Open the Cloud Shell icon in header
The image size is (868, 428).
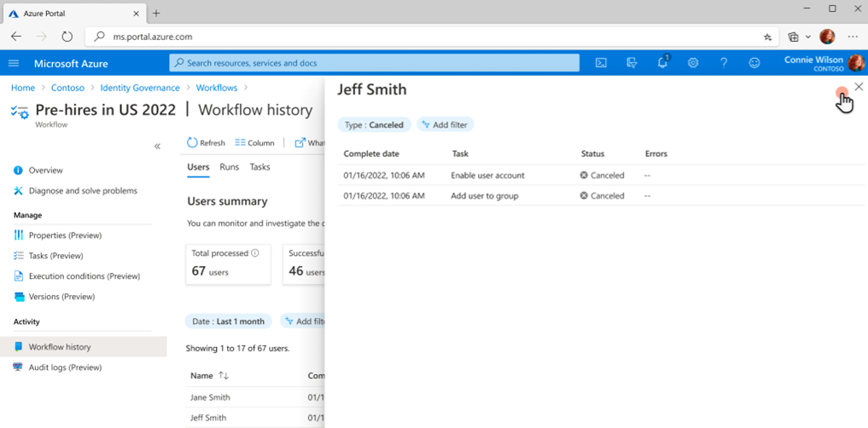tap(601, 63)
